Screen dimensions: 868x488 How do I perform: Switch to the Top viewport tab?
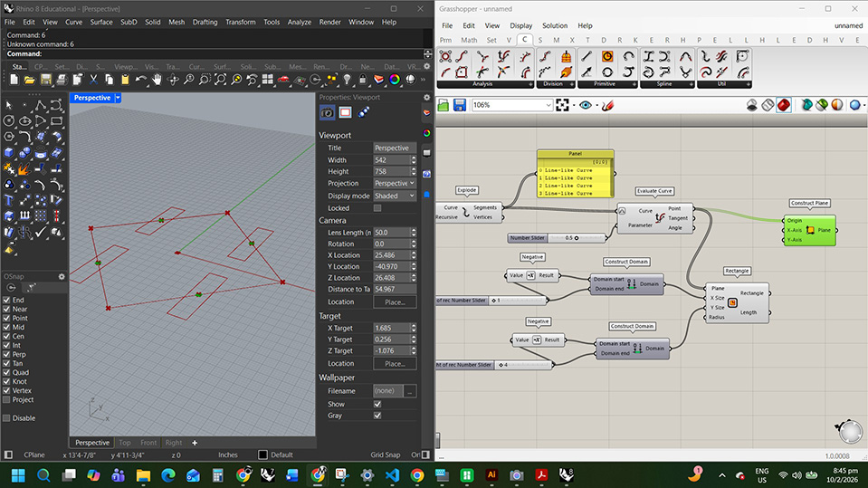click(x=125, y=443)
